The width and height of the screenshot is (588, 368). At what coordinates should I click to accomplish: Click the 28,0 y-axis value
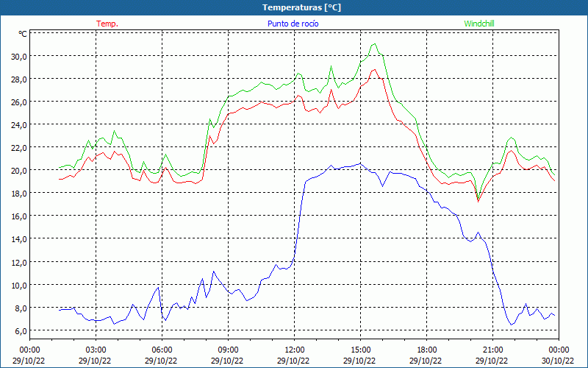[19, 79]
